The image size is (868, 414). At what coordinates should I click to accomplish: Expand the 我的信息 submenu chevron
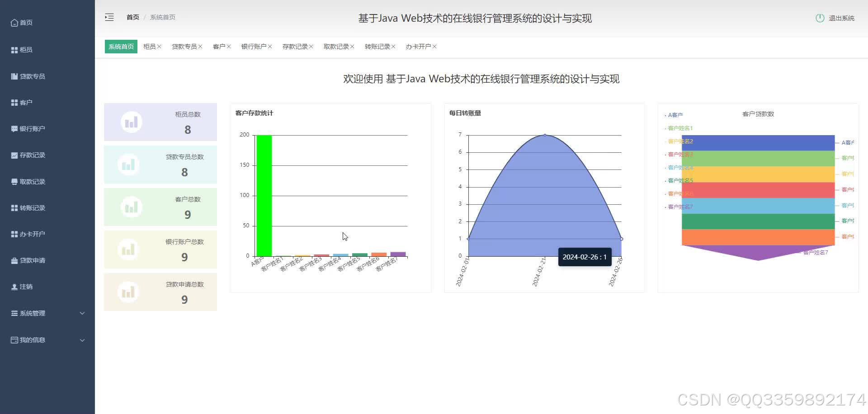82,340
